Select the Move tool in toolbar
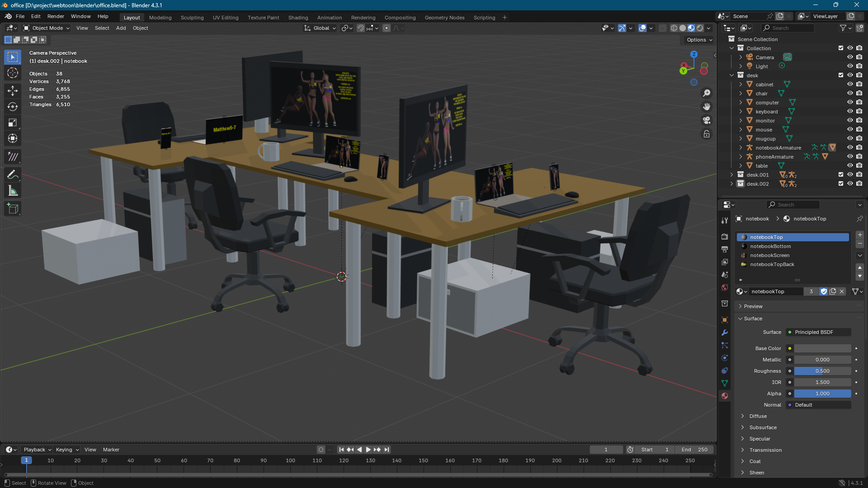The height and width of the screenshot is (488, 868). coord(13,90)
